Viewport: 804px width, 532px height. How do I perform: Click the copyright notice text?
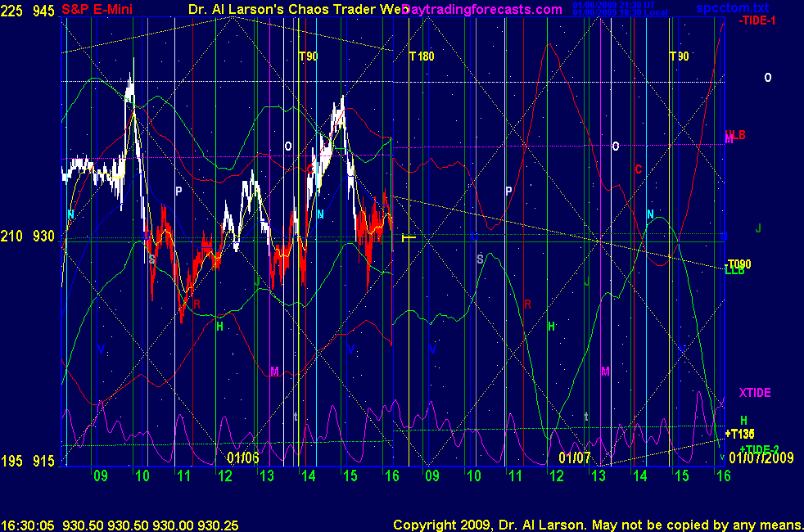[x=596, y=525]
